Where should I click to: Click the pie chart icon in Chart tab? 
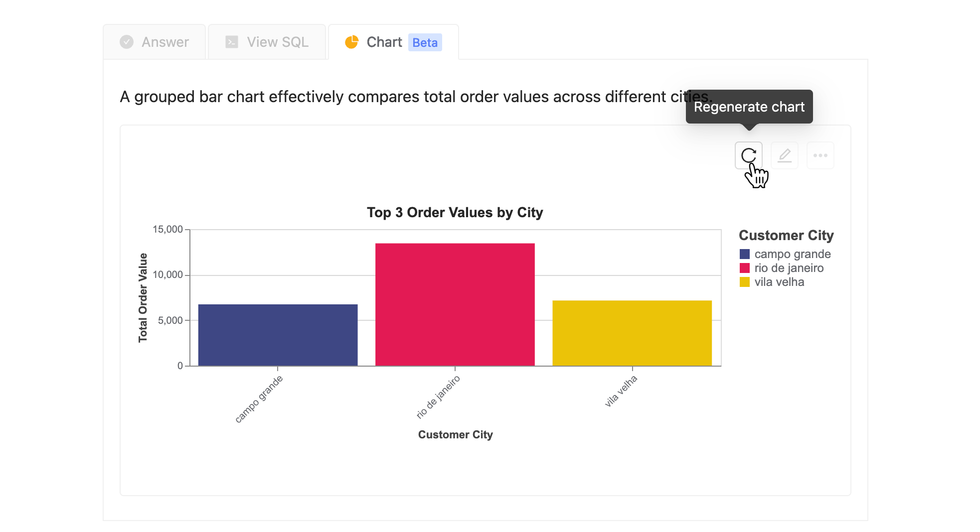(352, 42)
